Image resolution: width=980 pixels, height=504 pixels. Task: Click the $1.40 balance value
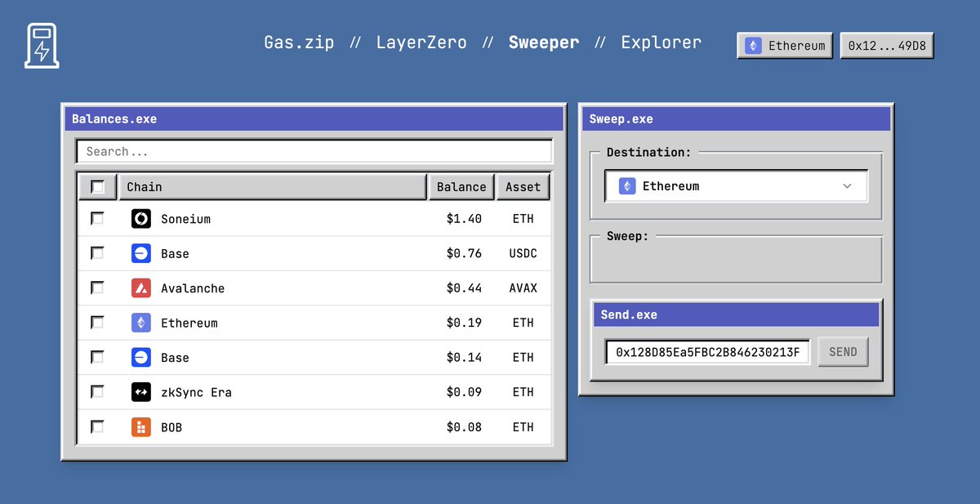[464, 219]
